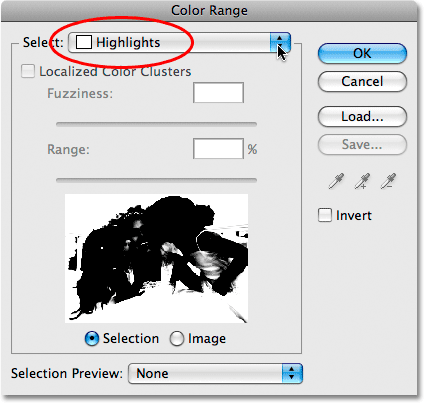Choose the Image radio button
This screenshot has height=403, width=424.
[x=177, y=339]
